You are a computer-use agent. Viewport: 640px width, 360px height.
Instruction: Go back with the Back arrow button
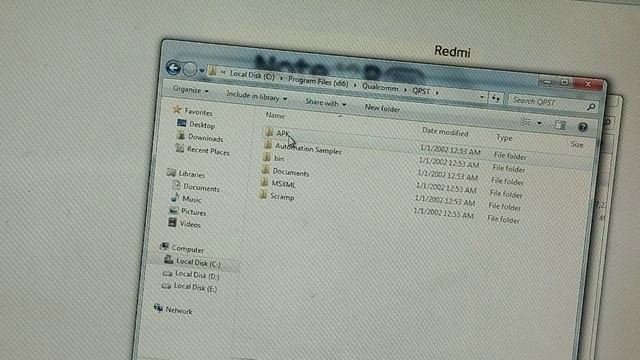[173, 68]
